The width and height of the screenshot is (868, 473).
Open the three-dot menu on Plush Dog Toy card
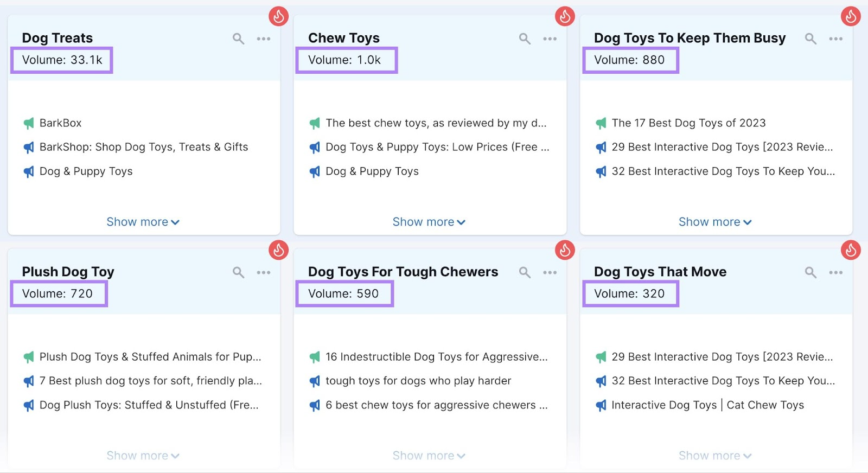click(x=264, y=272)
